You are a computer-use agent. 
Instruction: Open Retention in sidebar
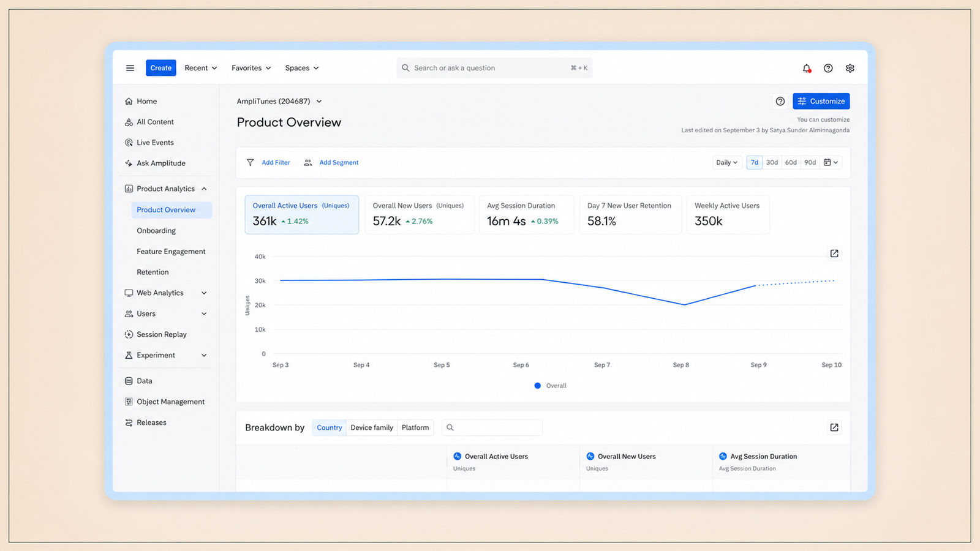click(153, 272)
